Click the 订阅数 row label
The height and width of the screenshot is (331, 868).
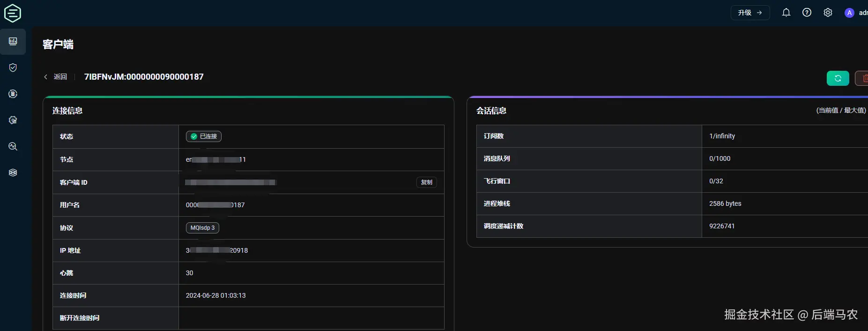(x=494, y=136)
